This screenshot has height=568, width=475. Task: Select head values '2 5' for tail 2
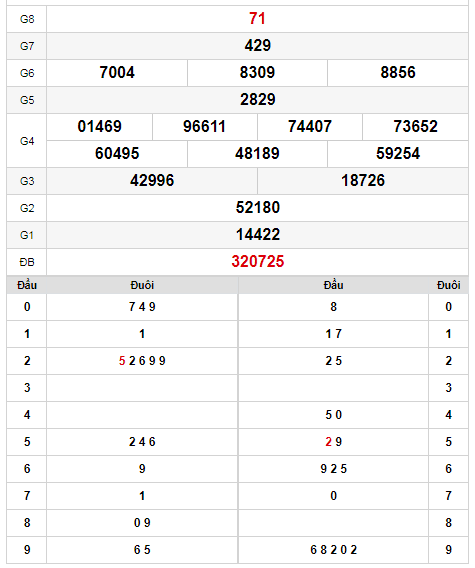pos(333,361)
